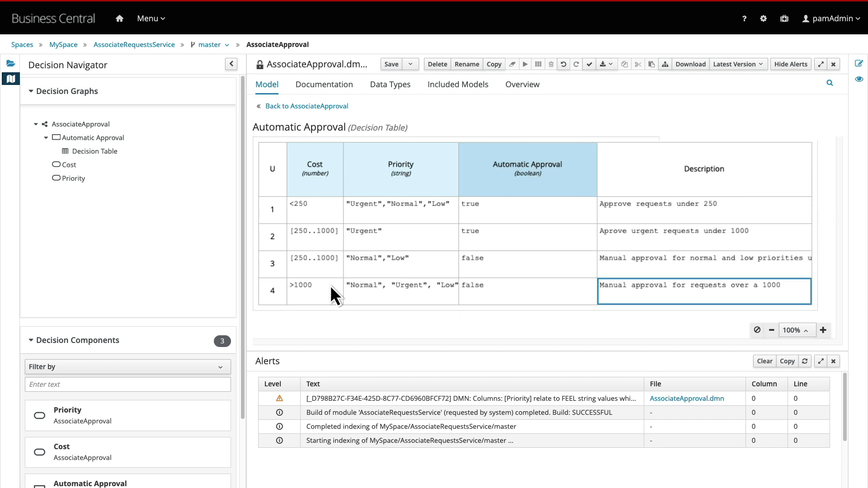868x488 pixels.
Task: Switch to the Data Types tab
Action: (390, 84)
